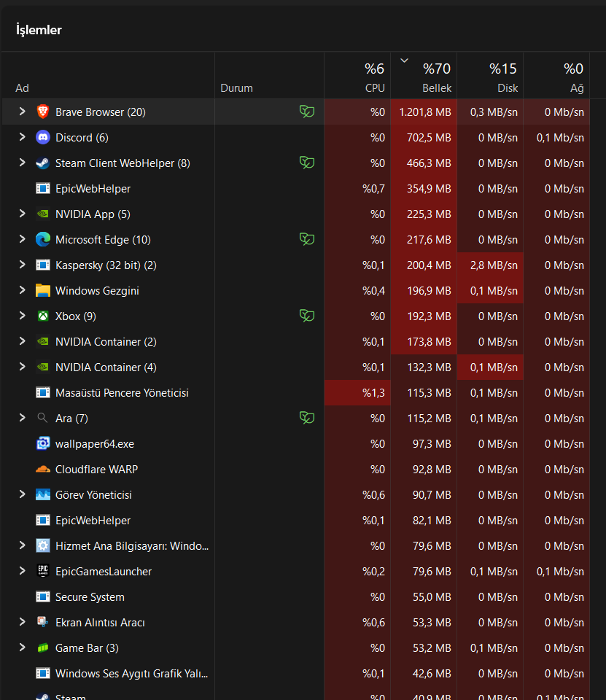
Task: Click the Cloudflare WARP cloud icon
Action: pos(43,469)
